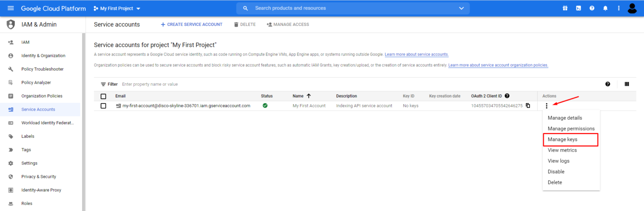Open Roles sidebar item
Image resolution: width=644 pixels, height=211 pixels.
(x=41, y=203)
